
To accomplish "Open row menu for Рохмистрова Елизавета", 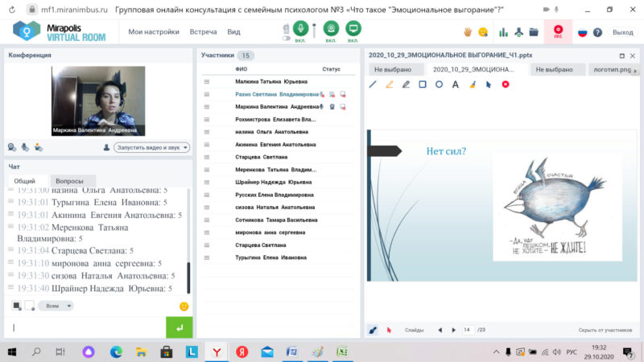I will tap(207, 119).
